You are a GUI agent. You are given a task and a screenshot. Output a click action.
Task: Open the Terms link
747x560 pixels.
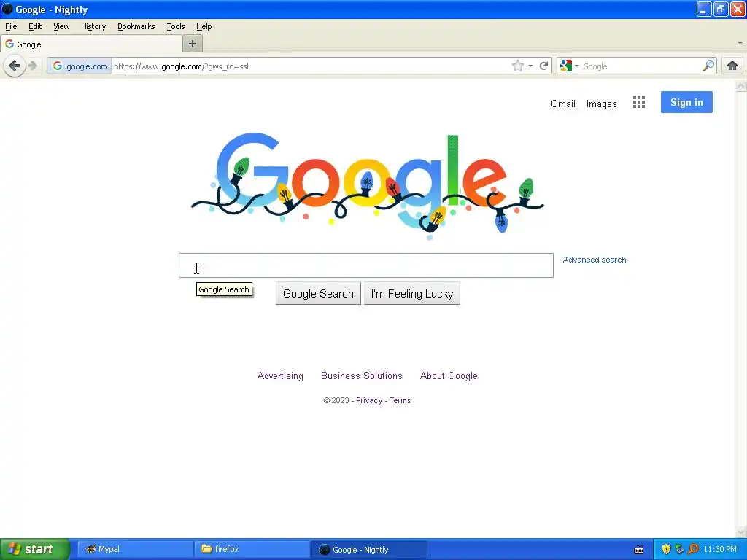click(x=400, y=400)
